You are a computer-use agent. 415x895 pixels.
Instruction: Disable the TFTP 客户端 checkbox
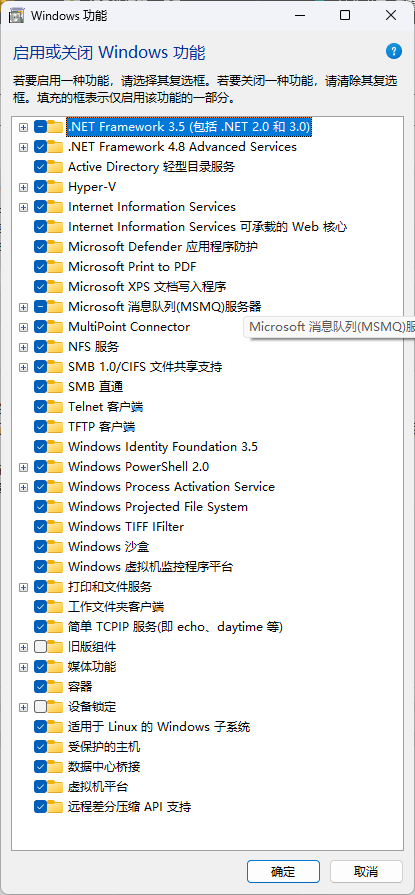[41, 426]
